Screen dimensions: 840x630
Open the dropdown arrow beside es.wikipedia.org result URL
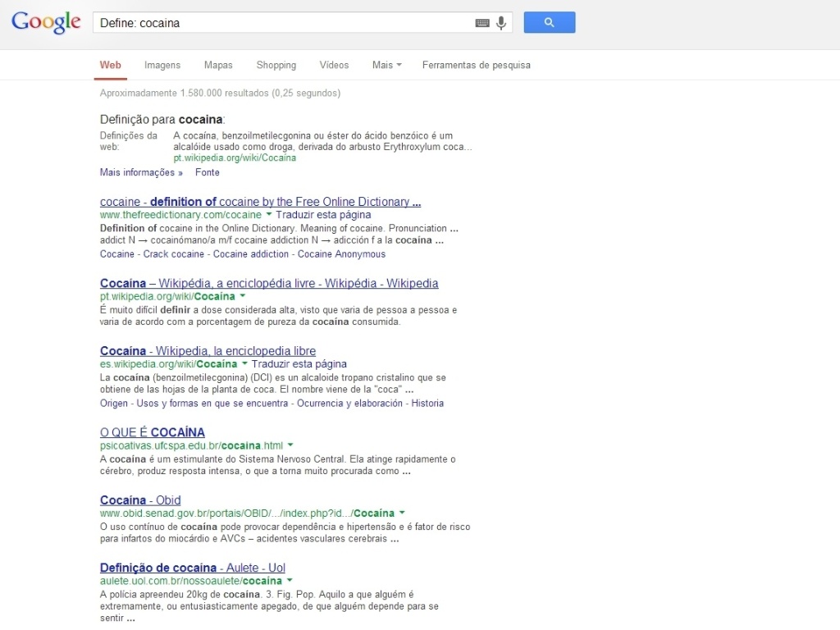tap(246, 363)
